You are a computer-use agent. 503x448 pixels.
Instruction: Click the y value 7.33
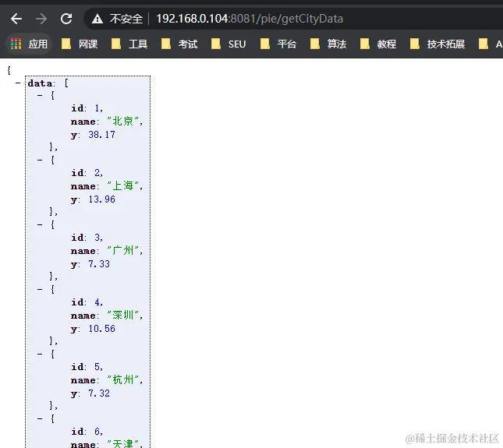tap(99, 264)
